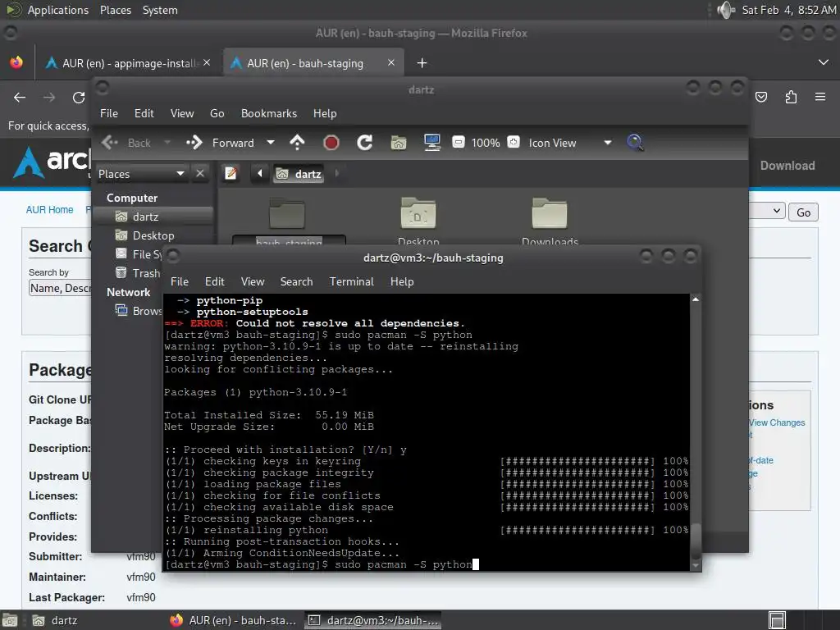Click the show desktop taskbar icon

pos(10,621)
